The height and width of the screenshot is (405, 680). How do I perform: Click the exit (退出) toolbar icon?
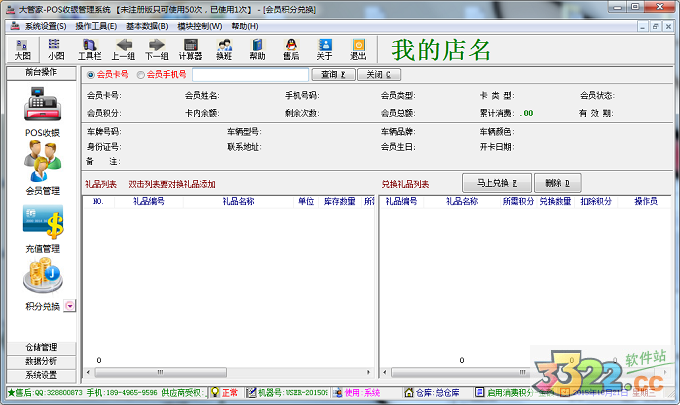pos(358,49)
